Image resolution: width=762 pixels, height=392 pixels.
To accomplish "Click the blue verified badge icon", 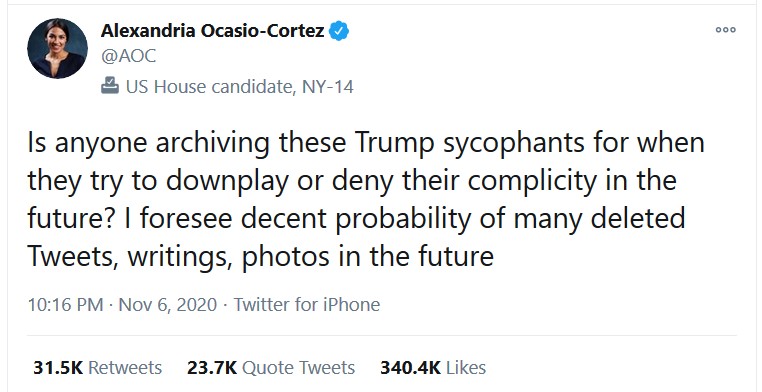I will [339, 31].
